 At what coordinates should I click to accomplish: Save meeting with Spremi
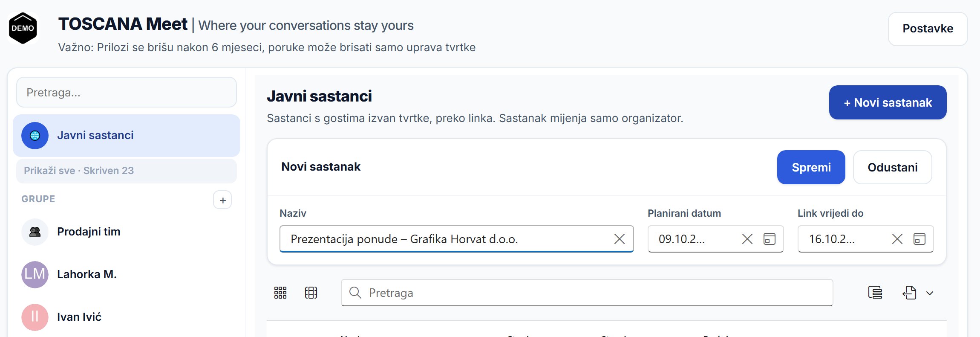coord(811,167)
